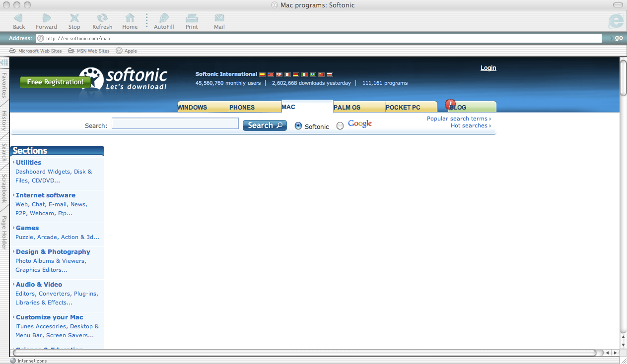The width and height of the screenshot is (627, 364).
Task: Choose the Brazilian flag icon
Action: [313, 74]
